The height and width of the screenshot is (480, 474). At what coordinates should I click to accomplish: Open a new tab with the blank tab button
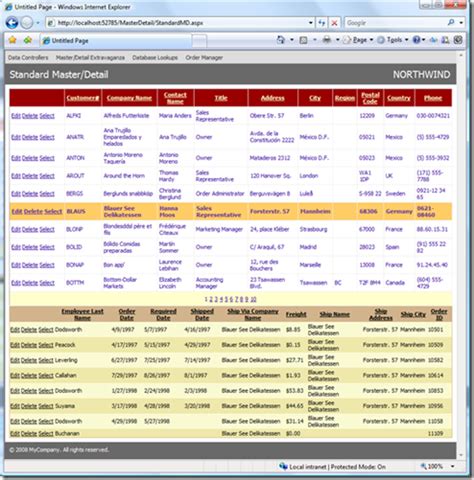(199, 41)
